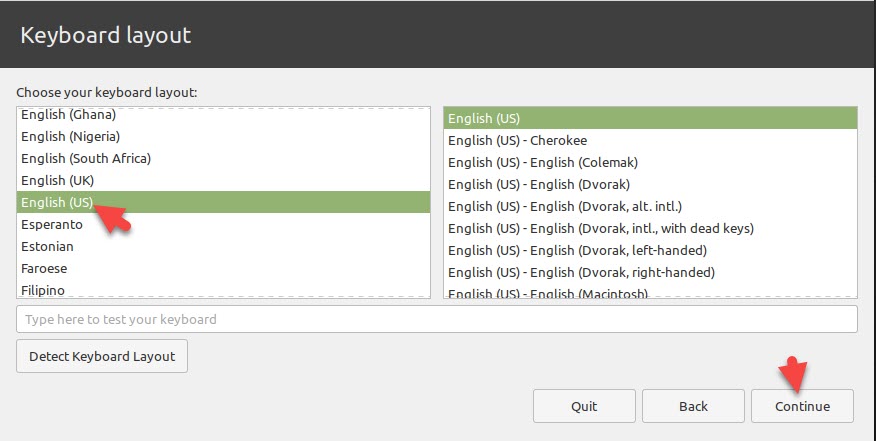Select Dvorak, alt. intl. variant
Image resolution: width=876 pixels, height=441 pixels.
565,206
